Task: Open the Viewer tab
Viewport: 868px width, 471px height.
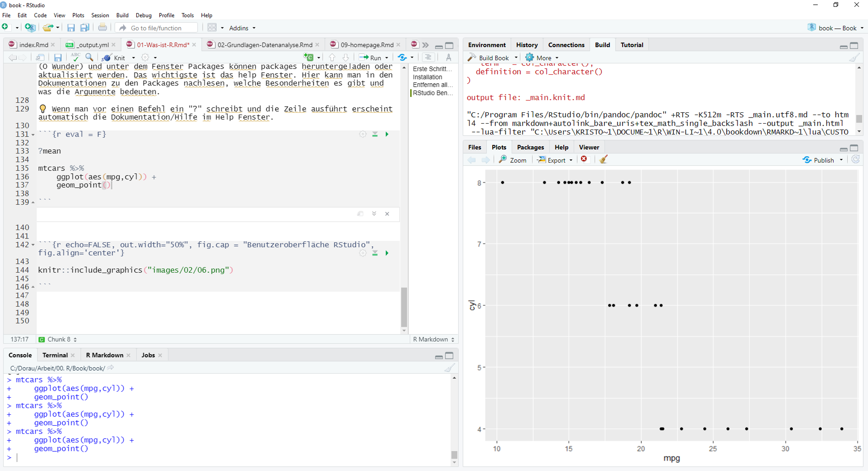Action: (589, 147)
